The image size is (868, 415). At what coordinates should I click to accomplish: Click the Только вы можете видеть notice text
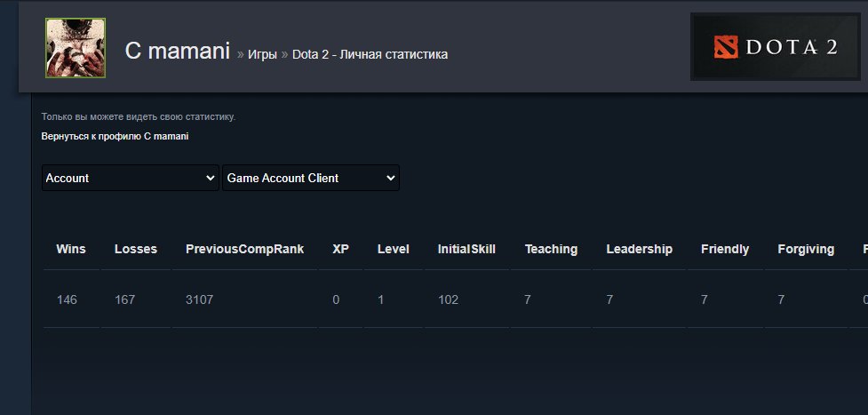[139, 117]
